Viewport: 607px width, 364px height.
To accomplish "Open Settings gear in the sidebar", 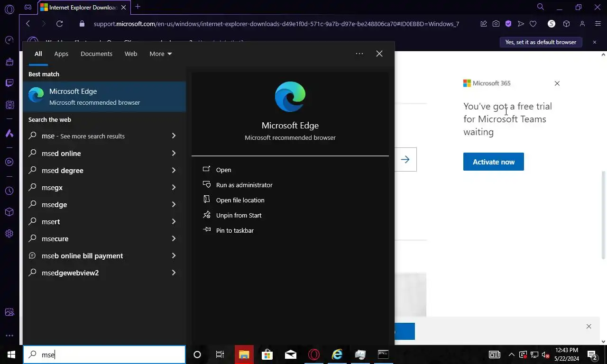I will pyautogui.click(x=9, y=234).
